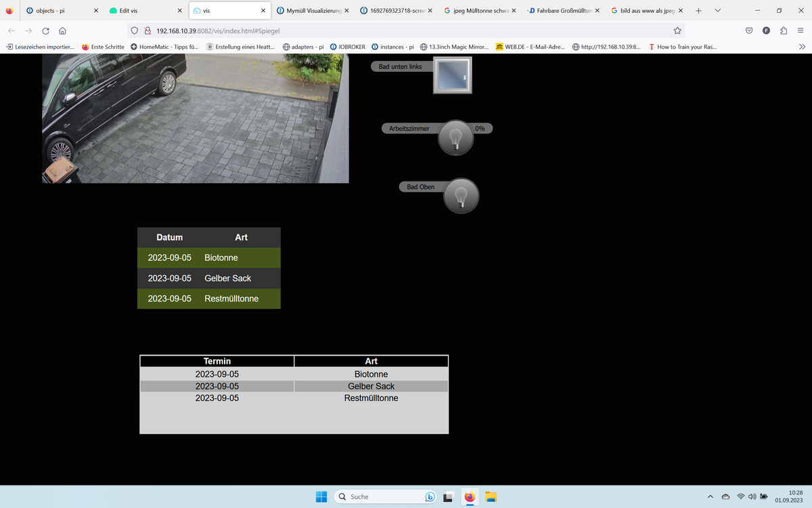Show hidden system tray icons

(x=710, y=496)
